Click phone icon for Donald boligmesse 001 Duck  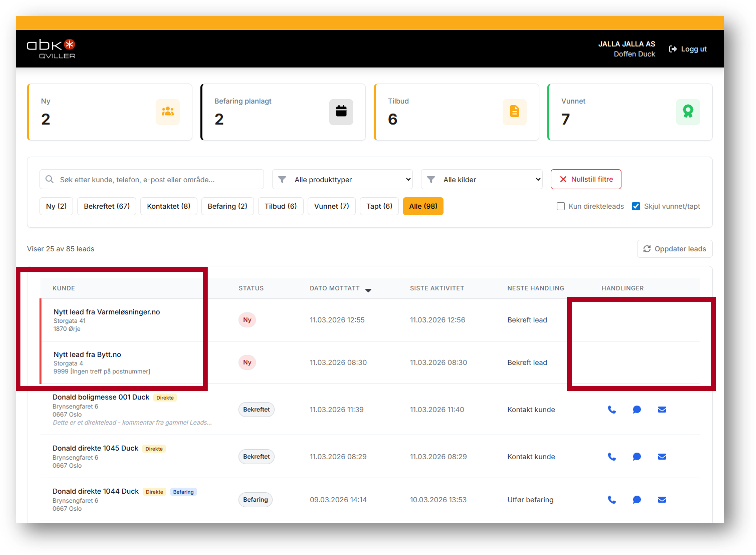611,410
